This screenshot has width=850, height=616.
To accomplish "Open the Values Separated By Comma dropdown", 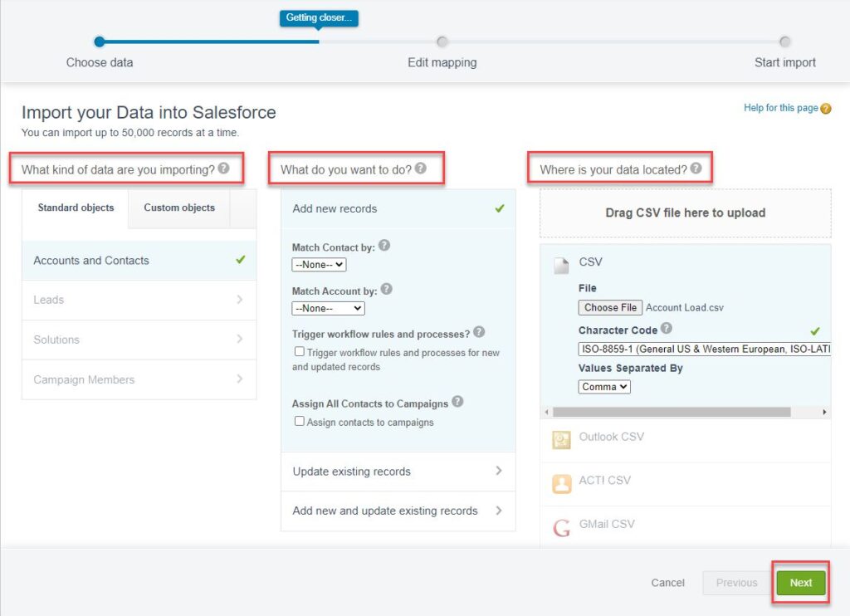I will coord(604,387).
